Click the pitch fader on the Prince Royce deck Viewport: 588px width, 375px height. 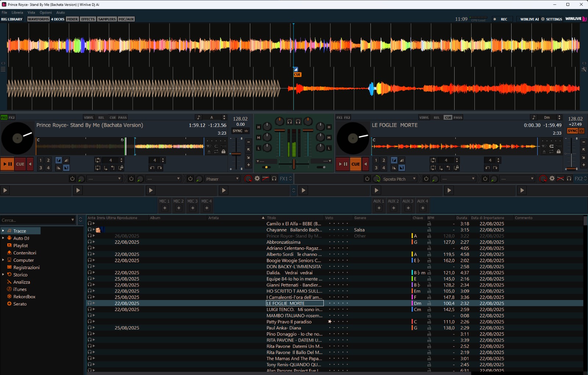click(236, 154)
